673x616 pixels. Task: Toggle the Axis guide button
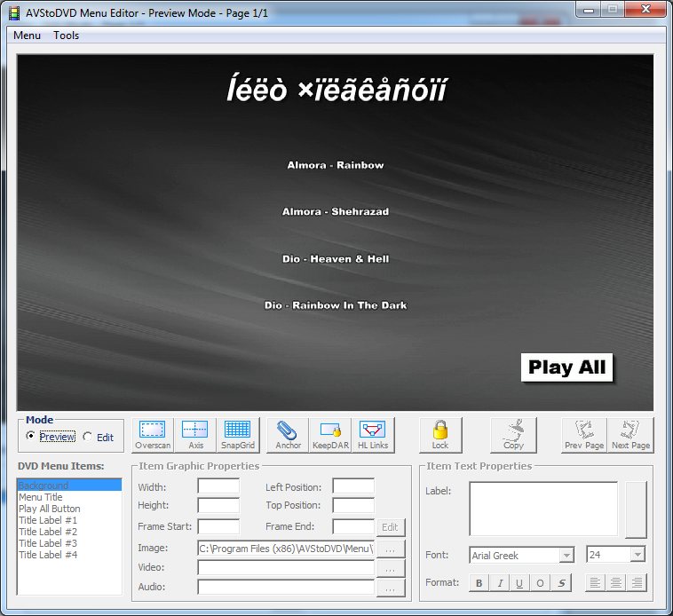point(195,435)
